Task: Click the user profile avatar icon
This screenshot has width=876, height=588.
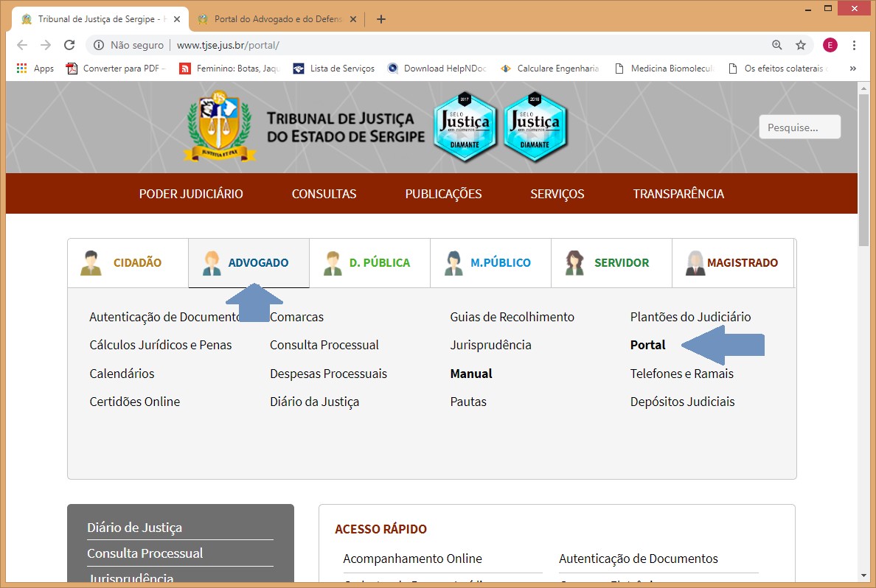Action: pos(830,45)
